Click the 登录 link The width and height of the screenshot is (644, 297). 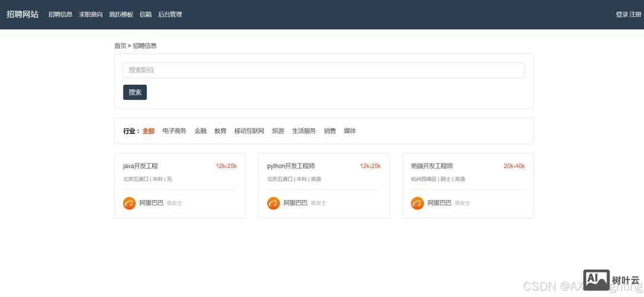[621, 14]
